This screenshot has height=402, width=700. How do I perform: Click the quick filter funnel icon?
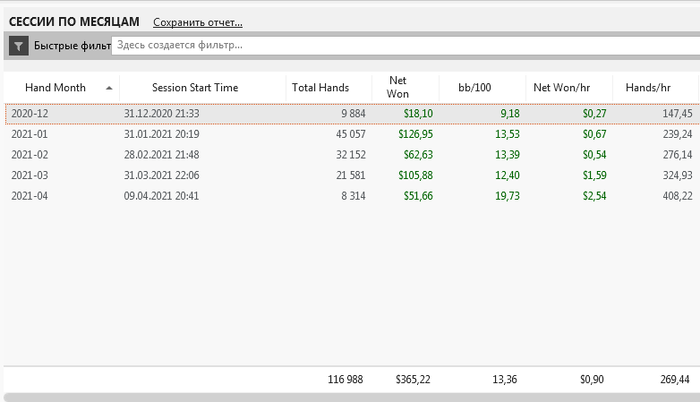coord(18,45)
